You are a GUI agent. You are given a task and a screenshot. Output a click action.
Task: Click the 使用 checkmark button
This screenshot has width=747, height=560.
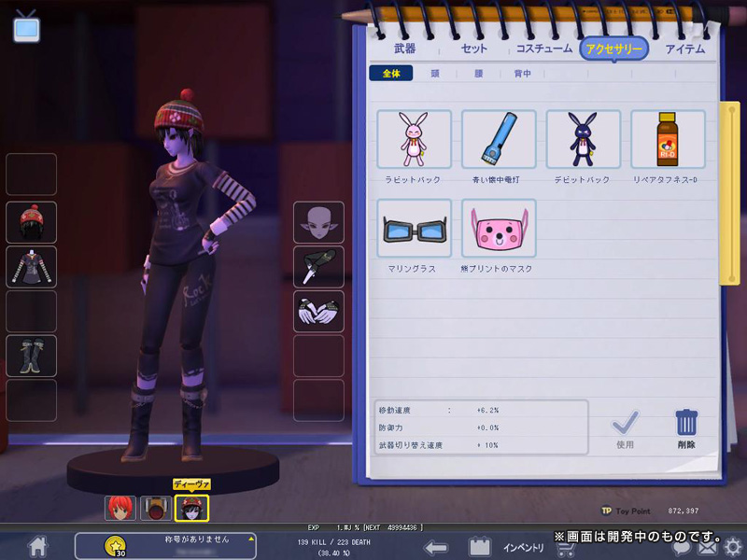pyautogui.click(x=625, y=429)
